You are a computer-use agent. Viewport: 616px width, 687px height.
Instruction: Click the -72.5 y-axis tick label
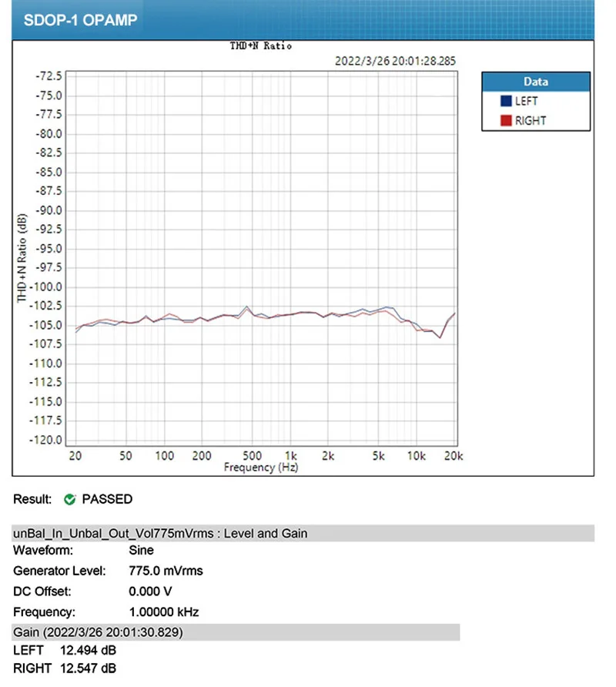tap(49, 76)
